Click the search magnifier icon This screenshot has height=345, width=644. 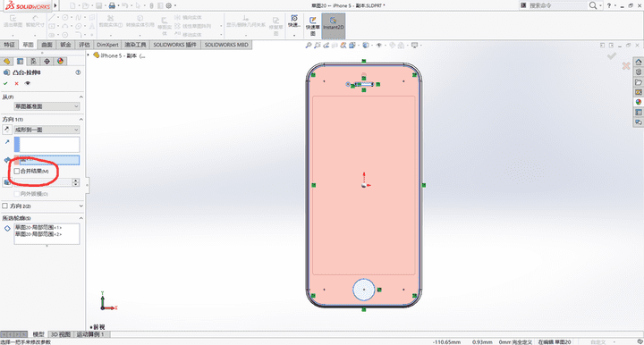click(593, 5)
